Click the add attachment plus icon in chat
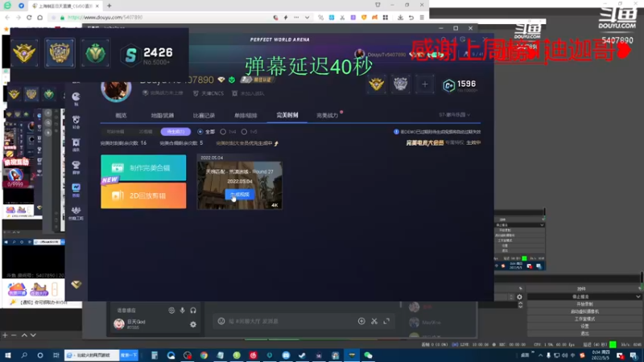 click(x=361, y=321)
